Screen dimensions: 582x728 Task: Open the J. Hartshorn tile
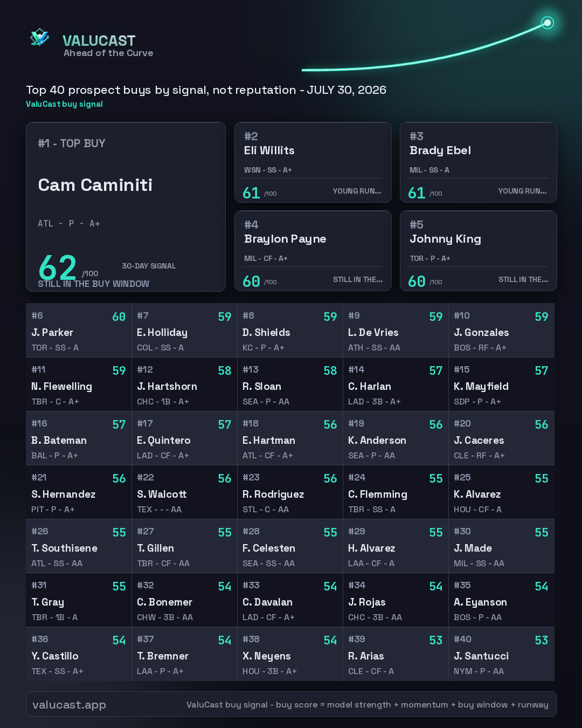[x=184, y=384]
